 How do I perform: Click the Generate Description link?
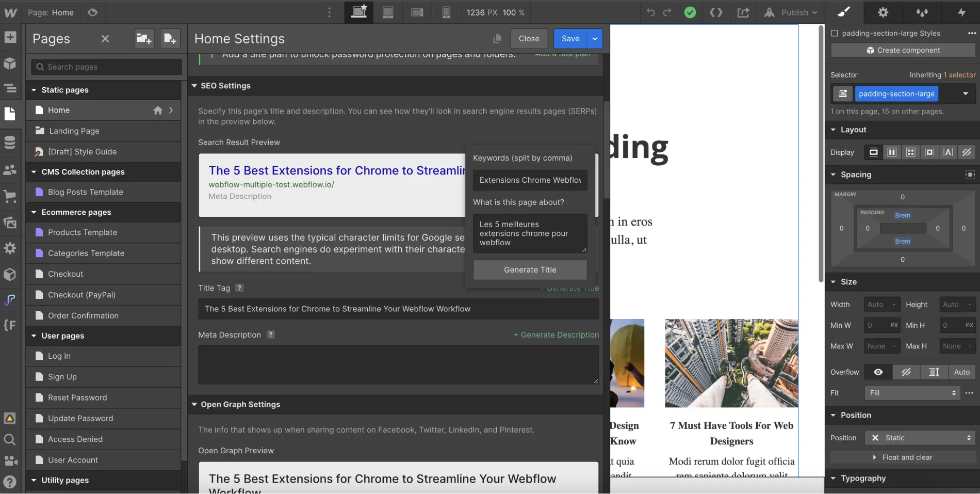pyautogui.click(x=557, y=335)
